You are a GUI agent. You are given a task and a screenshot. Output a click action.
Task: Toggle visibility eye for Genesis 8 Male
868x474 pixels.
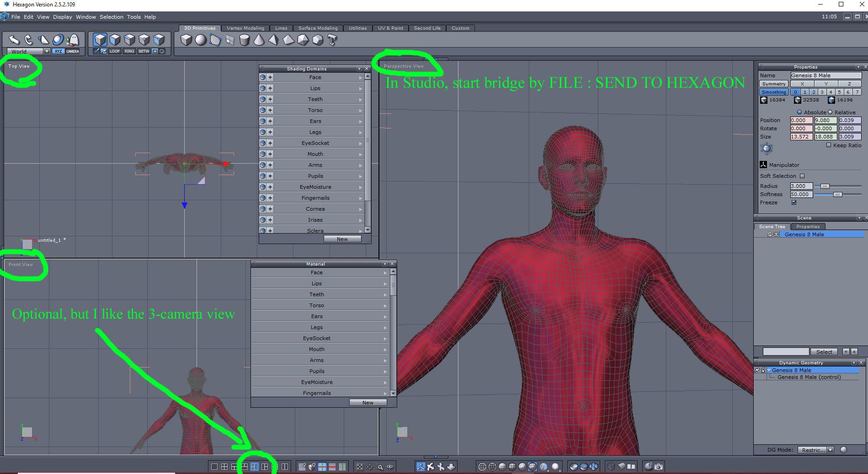tap(776, 234)
